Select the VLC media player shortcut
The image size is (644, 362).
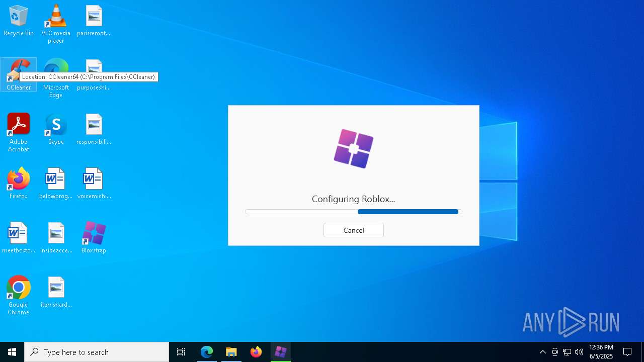click(56, 24)
